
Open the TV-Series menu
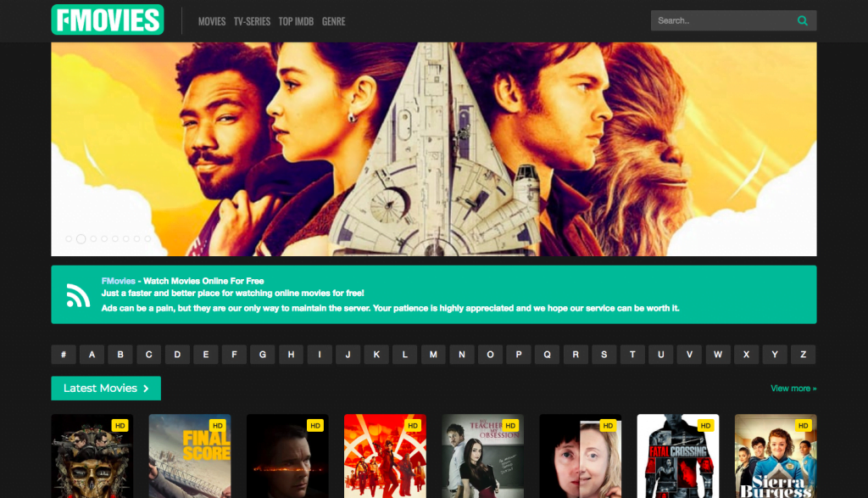pos(252,21)
